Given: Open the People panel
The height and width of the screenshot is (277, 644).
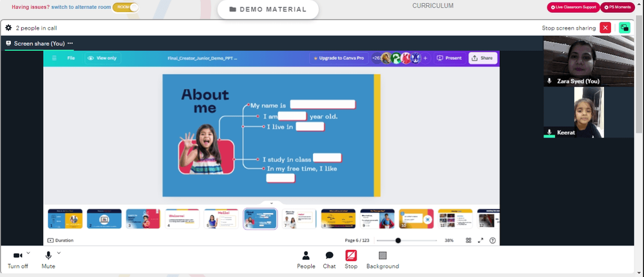Looking at the screenshot, I should 306,260.
